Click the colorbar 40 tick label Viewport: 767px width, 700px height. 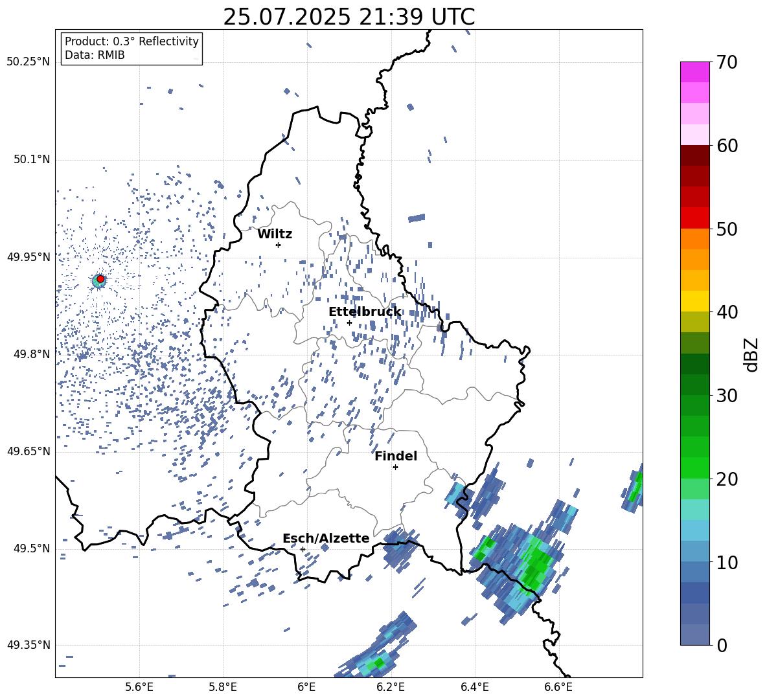(x=727, y=312)
